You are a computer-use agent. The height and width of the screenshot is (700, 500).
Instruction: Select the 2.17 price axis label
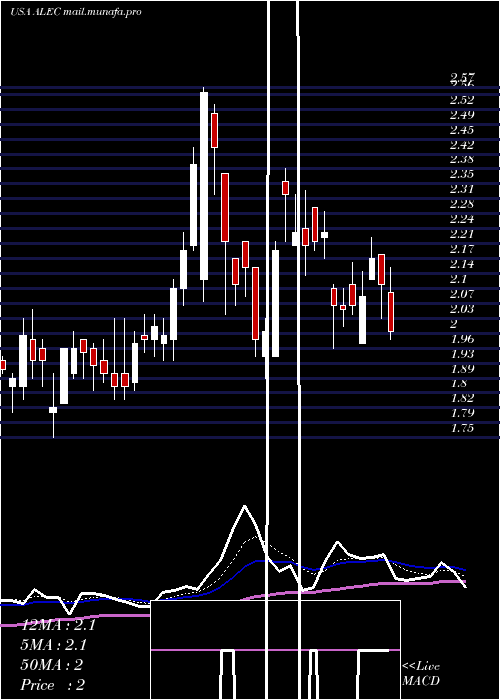(462, 249)
